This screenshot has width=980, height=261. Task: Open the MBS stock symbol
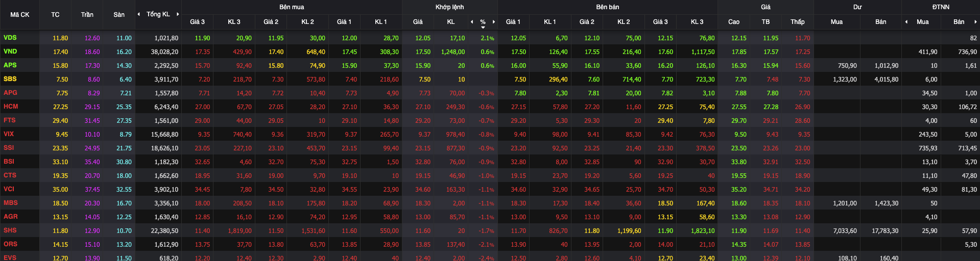coord(10,203)
